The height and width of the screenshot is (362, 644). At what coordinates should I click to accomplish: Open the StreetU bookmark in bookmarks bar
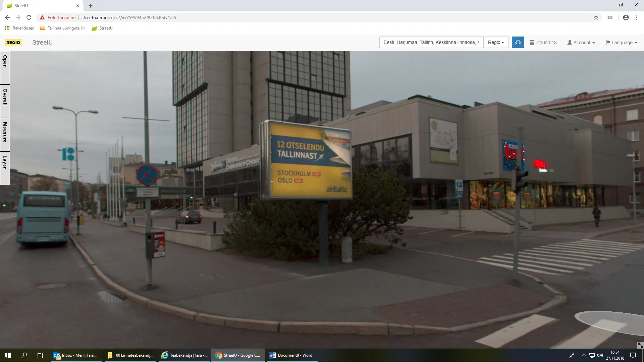[102, 28]
